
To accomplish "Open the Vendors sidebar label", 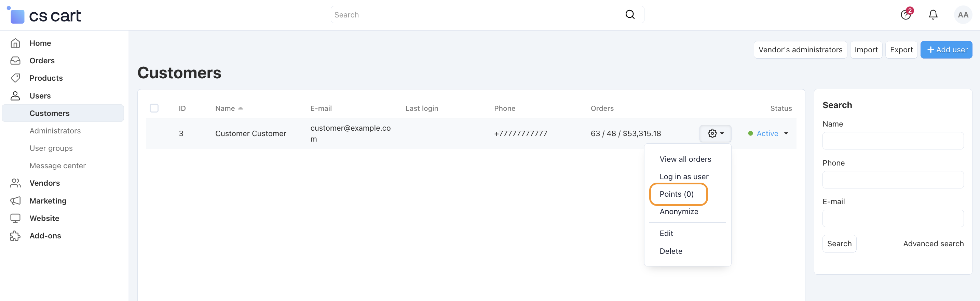I will pos(44,183).
